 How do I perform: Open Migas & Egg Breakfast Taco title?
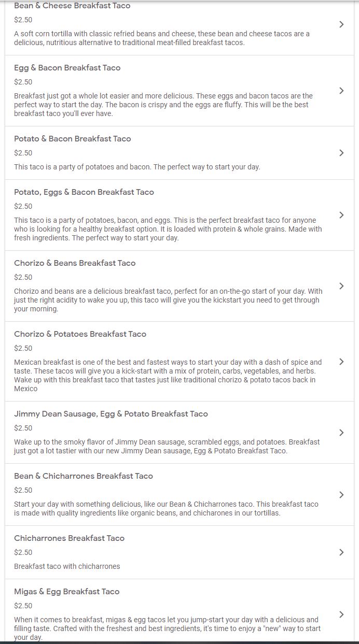click(x=66, y=592)
